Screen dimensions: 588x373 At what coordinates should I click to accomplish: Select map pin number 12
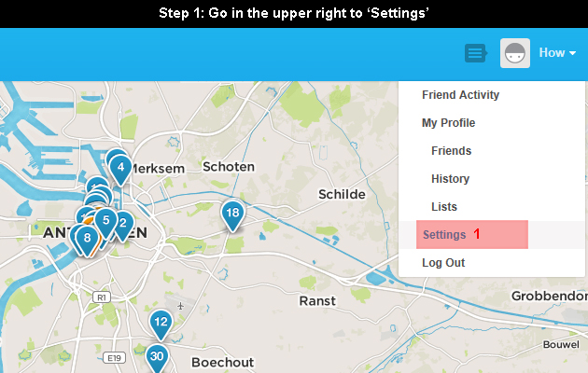pos(161,325)
